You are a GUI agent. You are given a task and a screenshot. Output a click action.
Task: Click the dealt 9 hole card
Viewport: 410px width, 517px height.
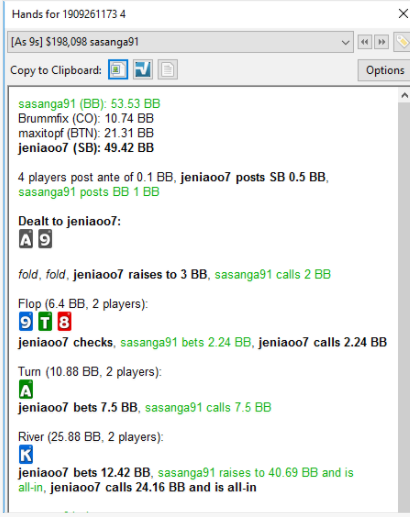click(x=45, y=239)
